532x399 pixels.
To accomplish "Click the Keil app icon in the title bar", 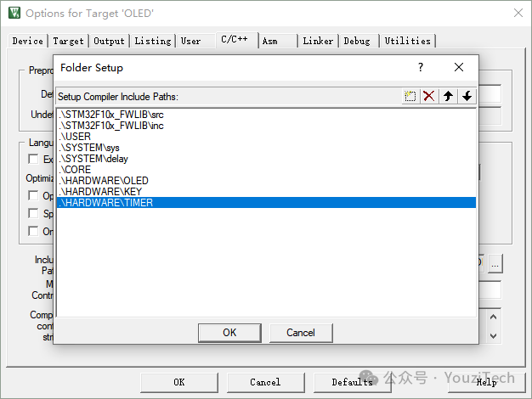I will coord(14,13).
